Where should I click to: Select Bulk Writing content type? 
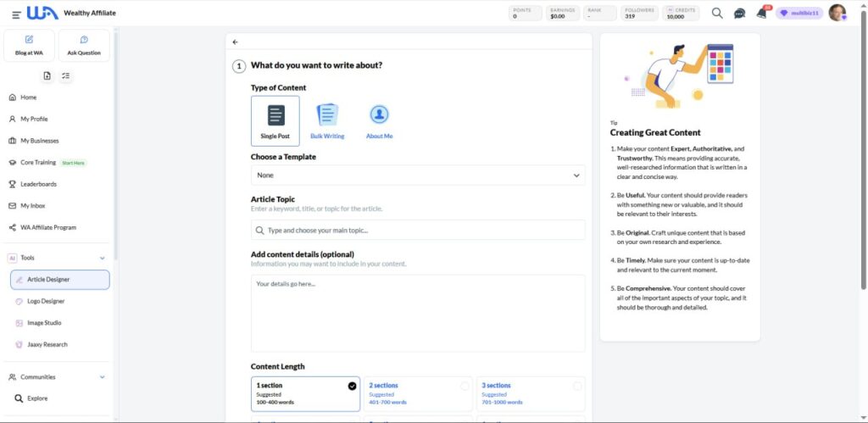point(327,120)
